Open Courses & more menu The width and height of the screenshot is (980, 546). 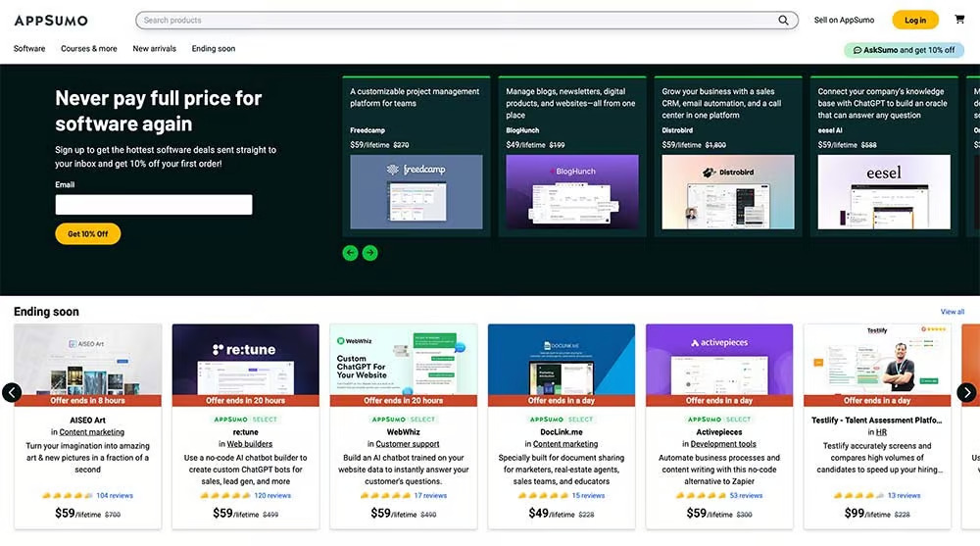coord(89,49)
